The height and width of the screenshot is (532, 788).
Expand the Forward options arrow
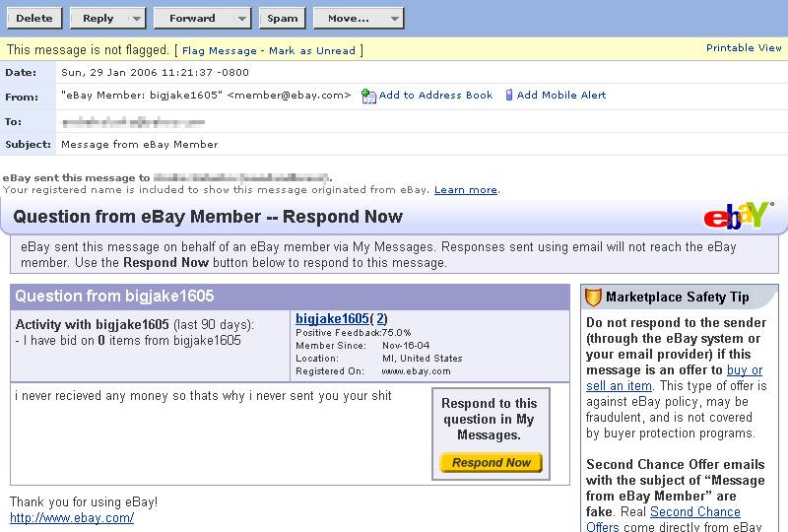pos(241,18)
